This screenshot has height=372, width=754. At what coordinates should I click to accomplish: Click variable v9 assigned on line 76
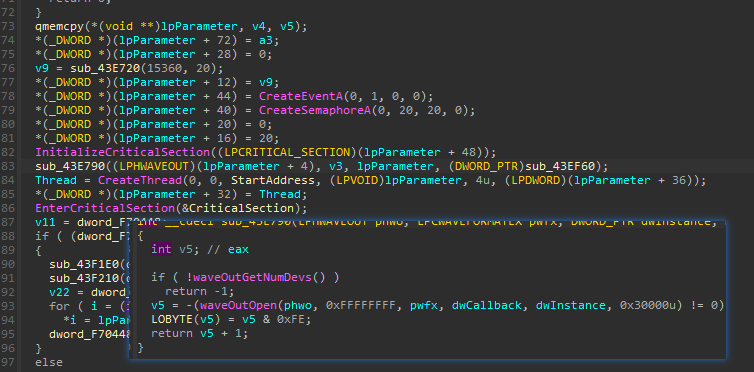[42, 68]
